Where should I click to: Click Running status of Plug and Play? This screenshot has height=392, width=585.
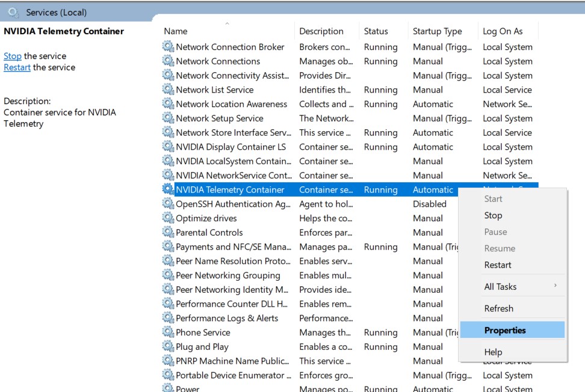(380, 347)
